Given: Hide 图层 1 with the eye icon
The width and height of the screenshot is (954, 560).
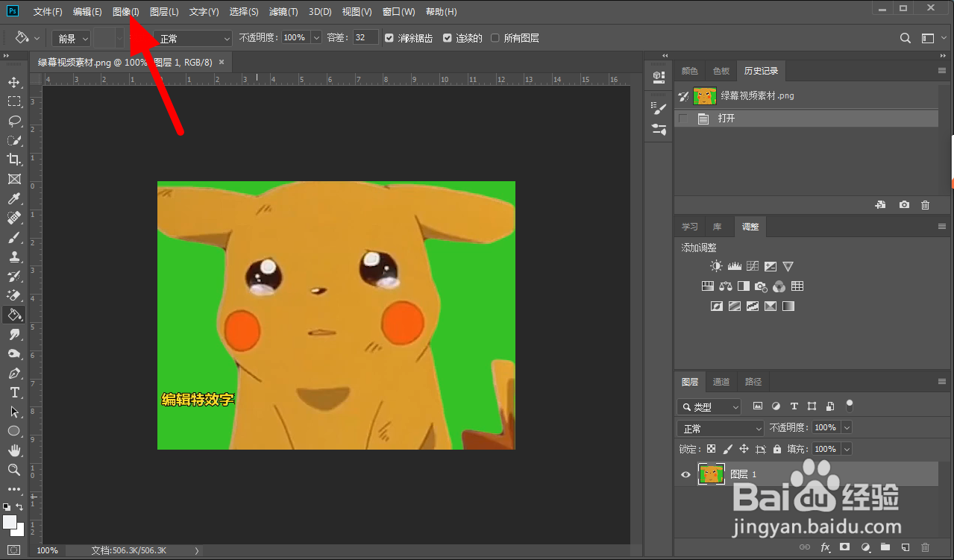Looking at the screenshot, I should [x=685, y=474].
